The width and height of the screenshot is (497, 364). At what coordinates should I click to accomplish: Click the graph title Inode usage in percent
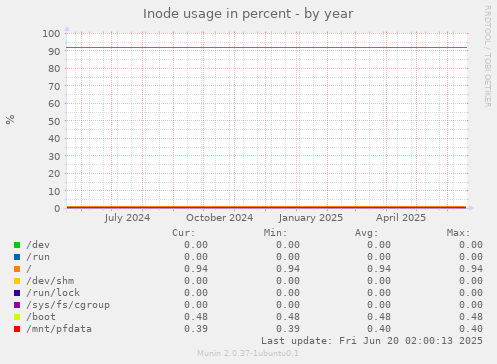click(248, 14)
